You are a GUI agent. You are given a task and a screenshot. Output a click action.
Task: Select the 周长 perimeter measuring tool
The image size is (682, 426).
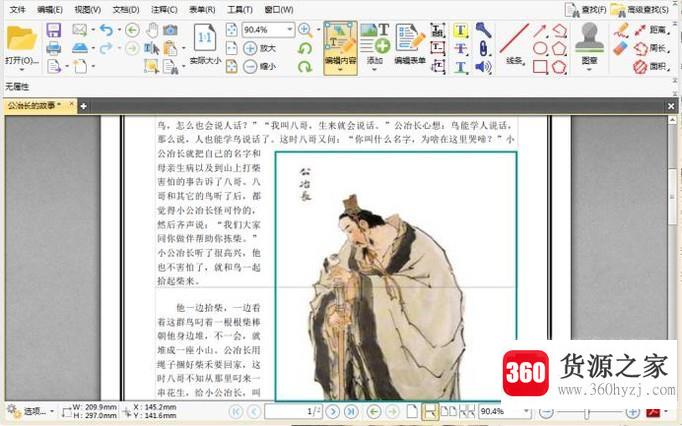(651, 48)
